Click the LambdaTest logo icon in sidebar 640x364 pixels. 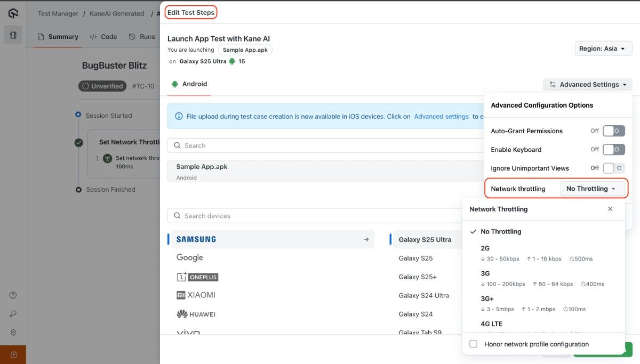(13, 13)
